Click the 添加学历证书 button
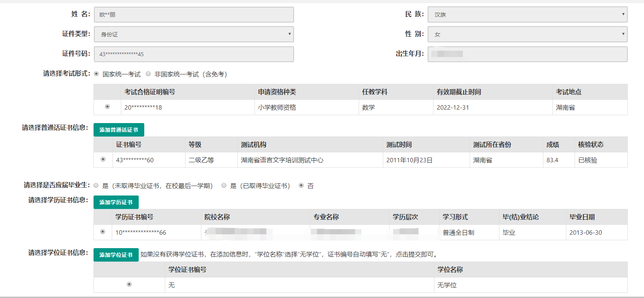 coord(116,202)
